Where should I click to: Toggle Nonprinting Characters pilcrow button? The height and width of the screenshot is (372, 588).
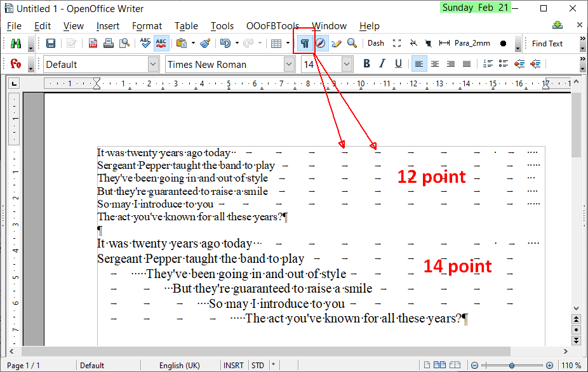tap(305, 44)
